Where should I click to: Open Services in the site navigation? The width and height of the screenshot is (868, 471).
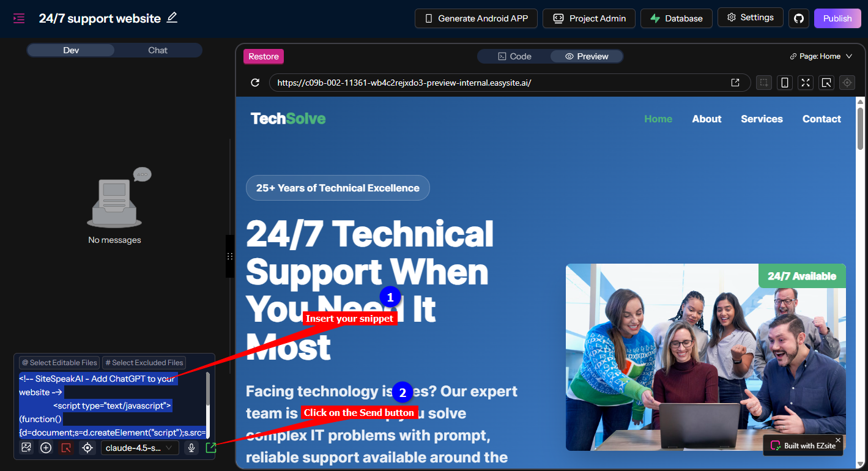[x=762, y=119]
